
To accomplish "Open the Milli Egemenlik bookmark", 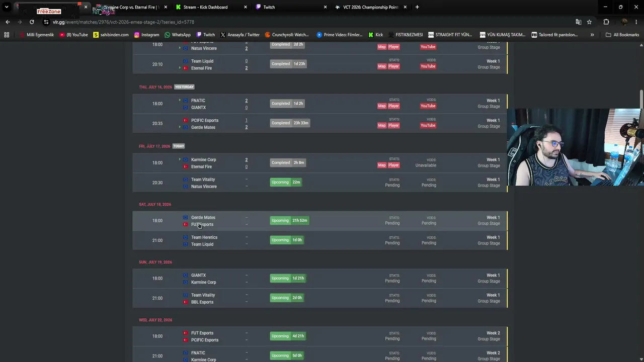I will (37, 35).
